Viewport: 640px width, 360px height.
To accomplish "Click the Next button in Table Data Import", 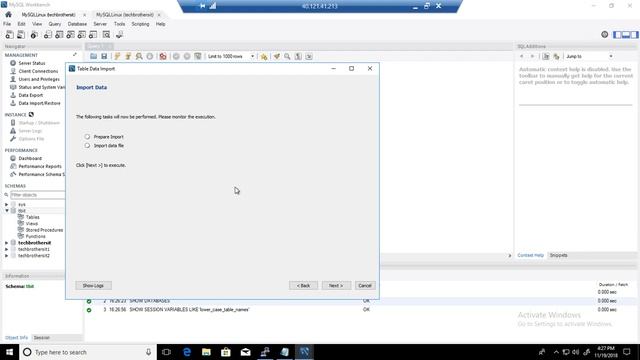I will (x=336, y=286).
